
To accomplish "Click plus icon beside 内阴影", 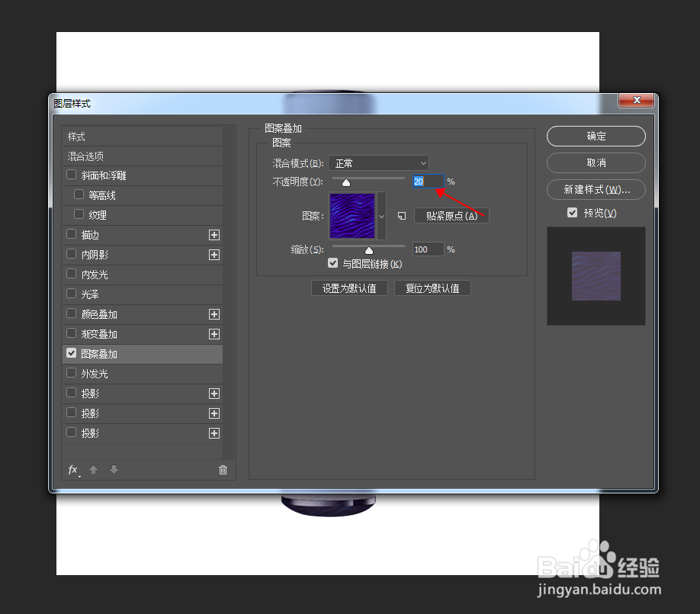I will pyautogui.click(x=214, y=255).
